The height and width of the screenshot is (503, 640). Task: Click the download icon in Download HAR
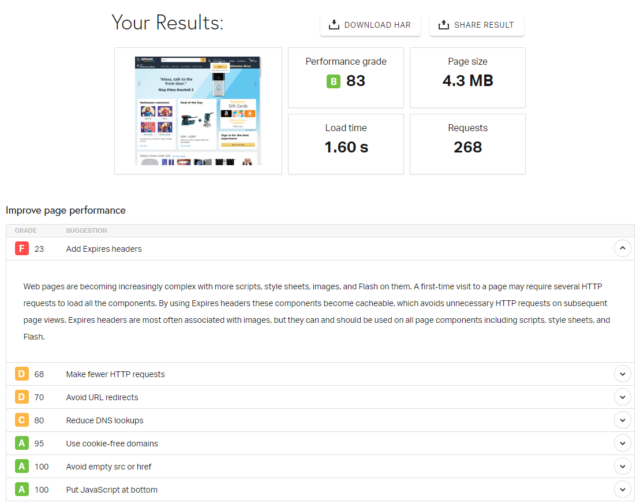click(334, 24)
